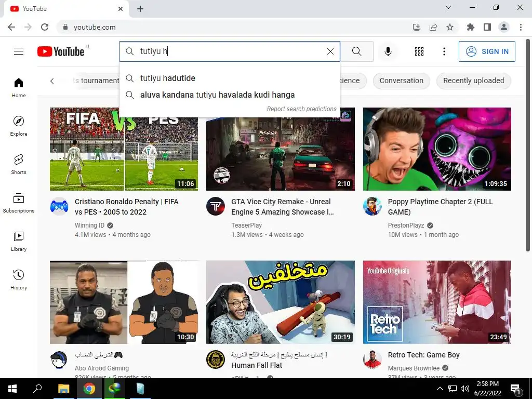Open the Retro Tech: Game Boy title
The height and width of the screenshot is (399, 532).
pos(423,355)
